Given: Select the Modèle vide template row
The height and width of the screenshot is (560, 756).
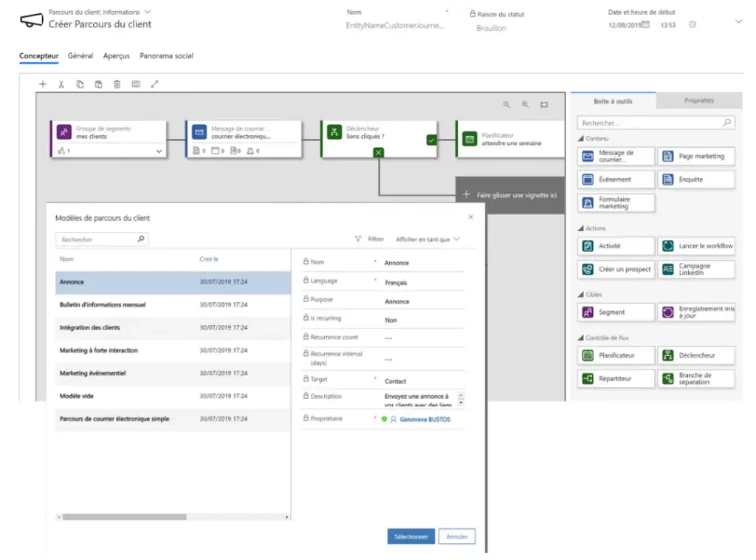Looking at the screenshot, I should tap(173, 396).
